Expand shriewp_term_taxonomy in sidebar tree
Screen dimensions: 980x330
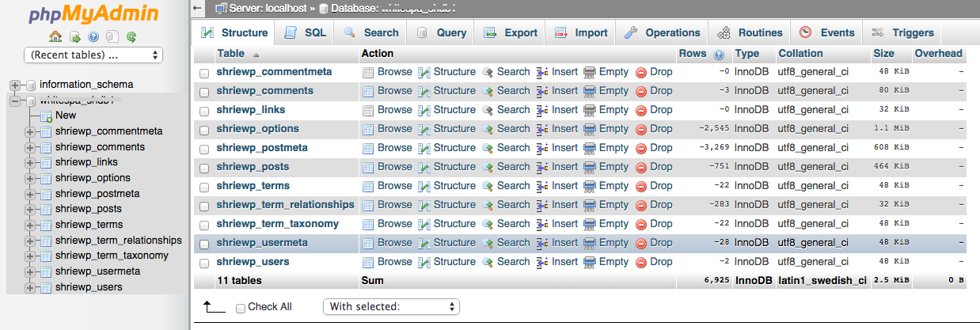(30, 256)
